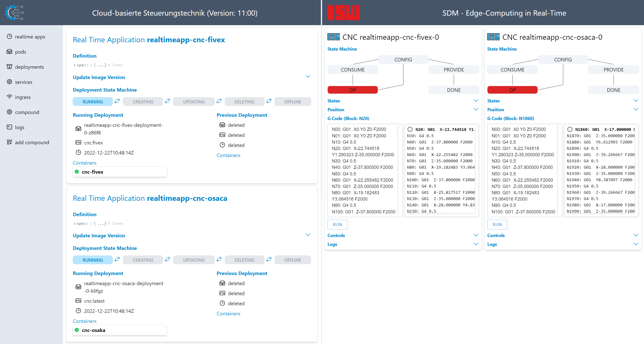This screenshot has width=644, height=344.
Task: Click the ingress wifi icon in sidebar
Action: (9, 97)
